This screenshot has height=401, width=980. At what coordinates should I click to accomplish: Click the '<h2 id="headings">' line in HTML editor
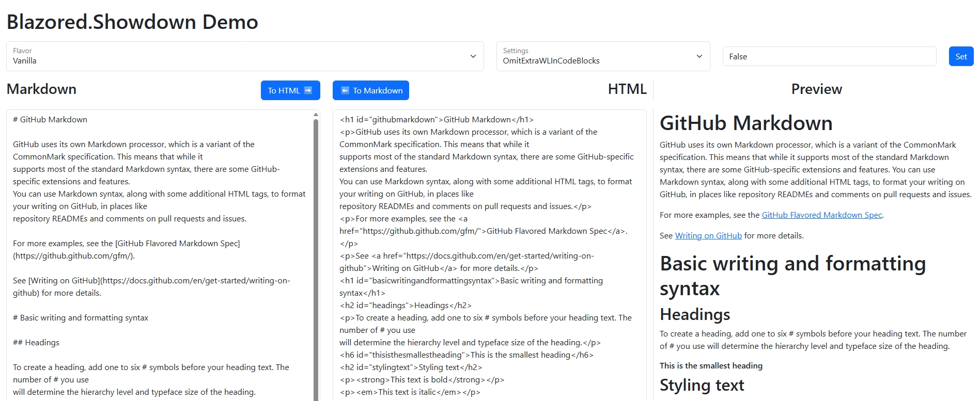[406, 305]
